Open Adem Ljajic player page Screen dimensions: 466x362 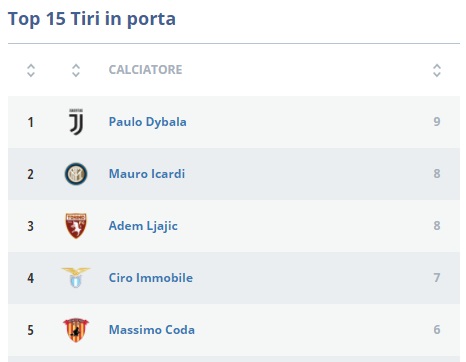tap(143, 226)
